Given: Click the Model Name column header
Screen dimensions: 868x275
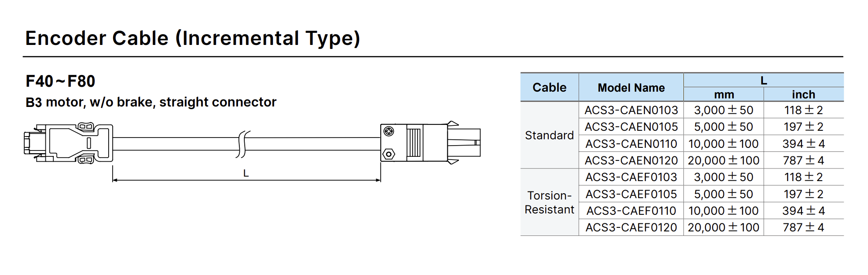Looking at the screenshot, I should click(631, 88).
